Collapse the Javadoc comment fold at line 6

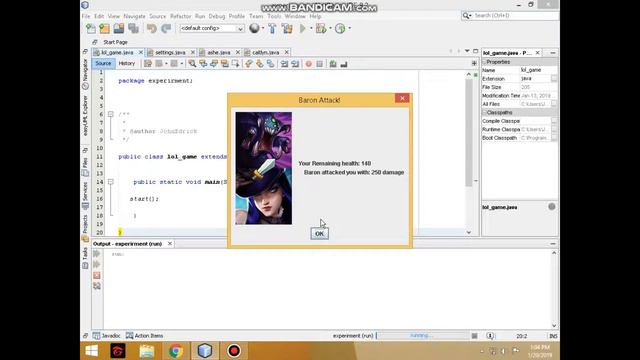click(110, 114)
